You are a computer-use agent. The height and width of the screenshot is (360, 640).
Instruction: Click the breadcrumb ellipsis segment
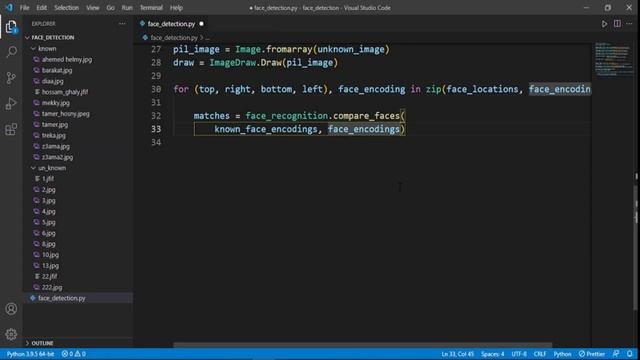tap(207, 38)
